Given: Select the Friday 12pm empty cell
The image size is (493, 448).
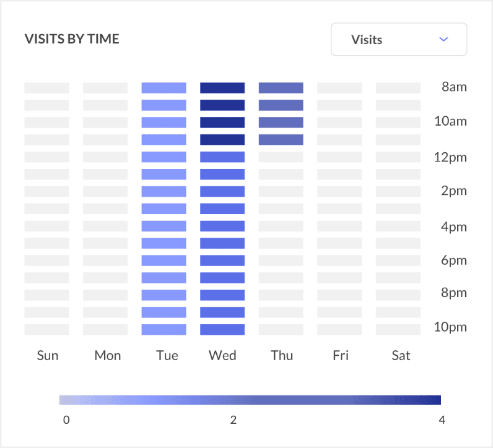Looking at the screenshot, I should coord(339,157).
